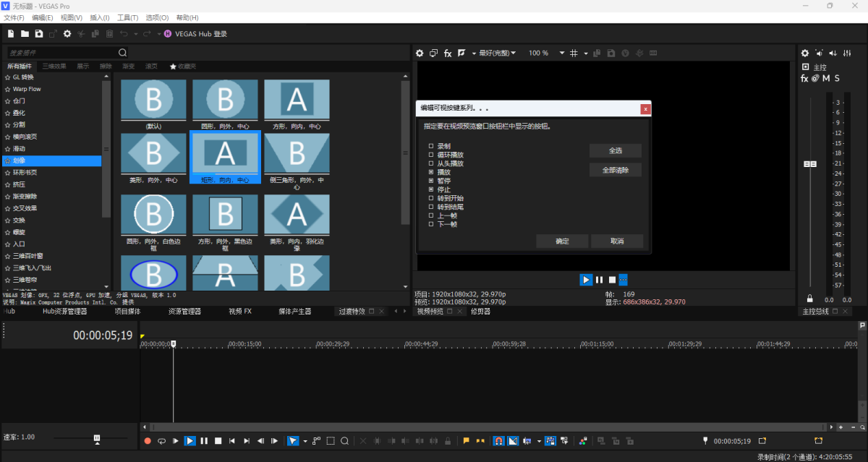The image size is (868, 462).
Task: Save the project with the disk icon
Action: [39, 33]
